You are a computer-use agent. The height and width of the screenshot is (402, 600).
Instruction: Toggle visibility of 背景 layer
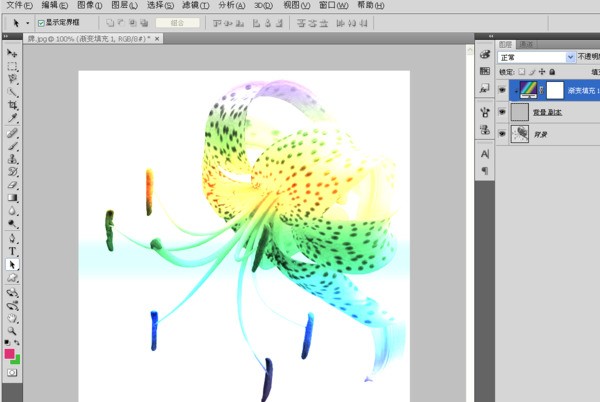pyautogui.click(x=502, y=133)
